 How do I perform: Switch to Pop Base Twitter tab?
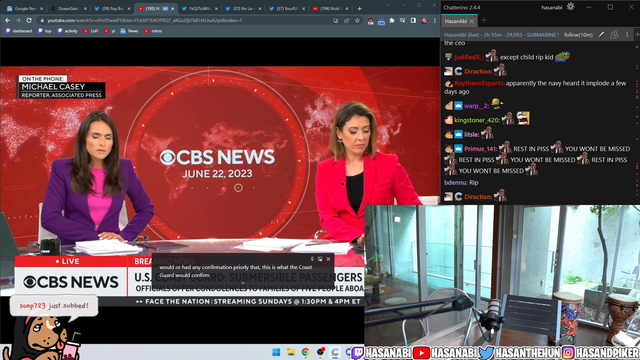[x=111, y=9]
